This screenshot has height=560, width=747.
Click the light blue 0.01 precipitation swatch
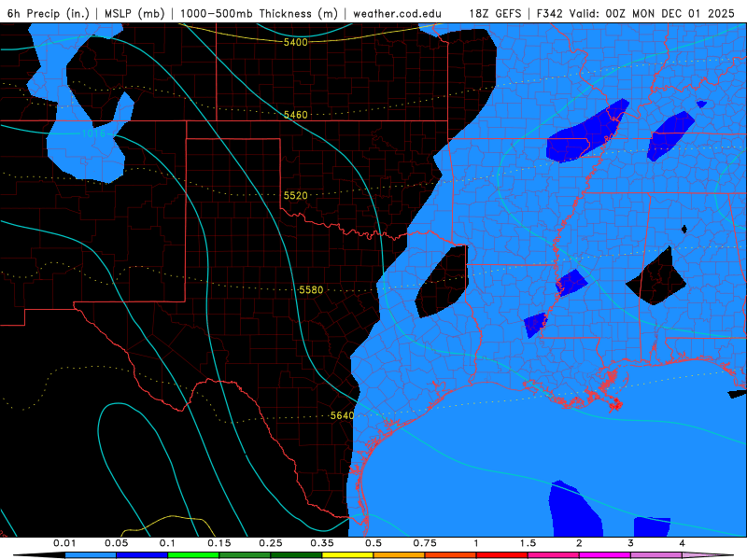pyautogui.click(x=91, y=555)
